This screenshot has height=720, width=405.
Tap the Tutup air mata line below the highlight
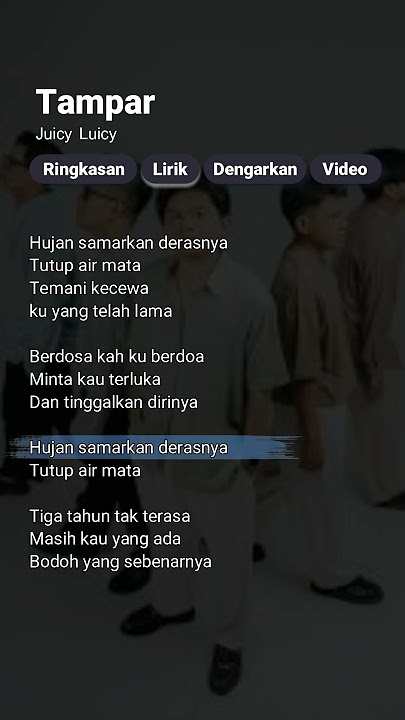coord(85,470)
